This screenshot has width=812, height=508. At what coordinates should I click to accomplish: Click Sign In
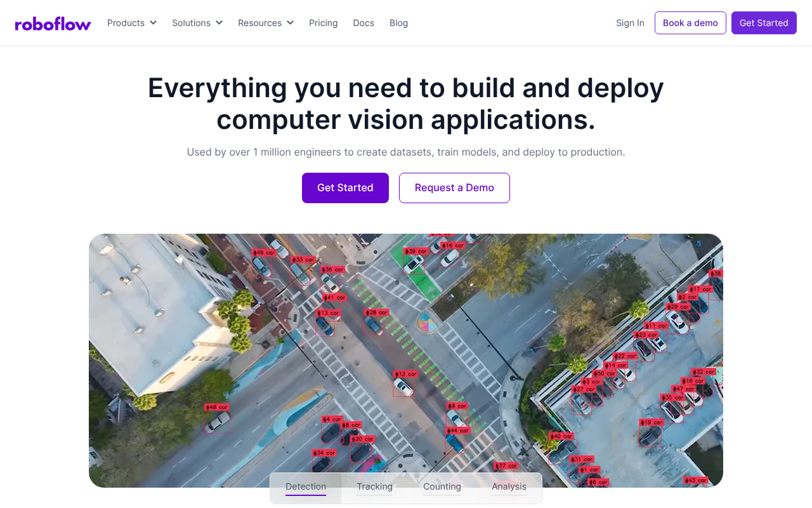pyautogui.click(x=630, y=23)
